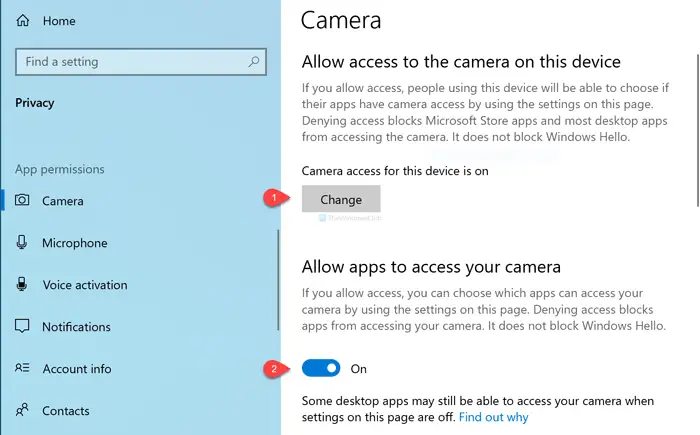This screenshot has height=435, width=700.
Task: Open the 'Find out why' link
Action: pyautogui.click(x=494, y=417)
